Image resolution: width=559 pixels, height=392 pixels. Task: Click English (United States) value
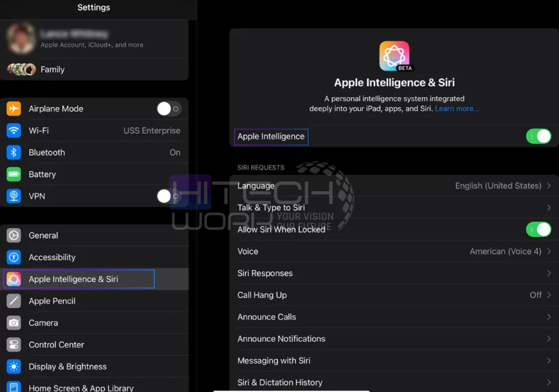(498, 186)
